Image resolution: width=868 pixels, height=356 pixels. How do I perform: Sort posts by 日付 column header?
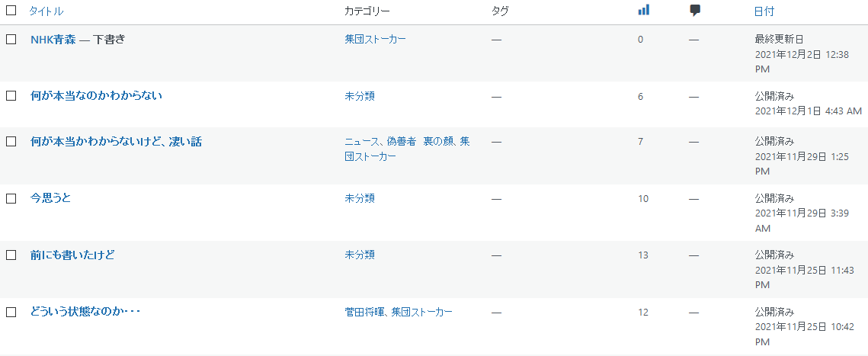point(764,11)
